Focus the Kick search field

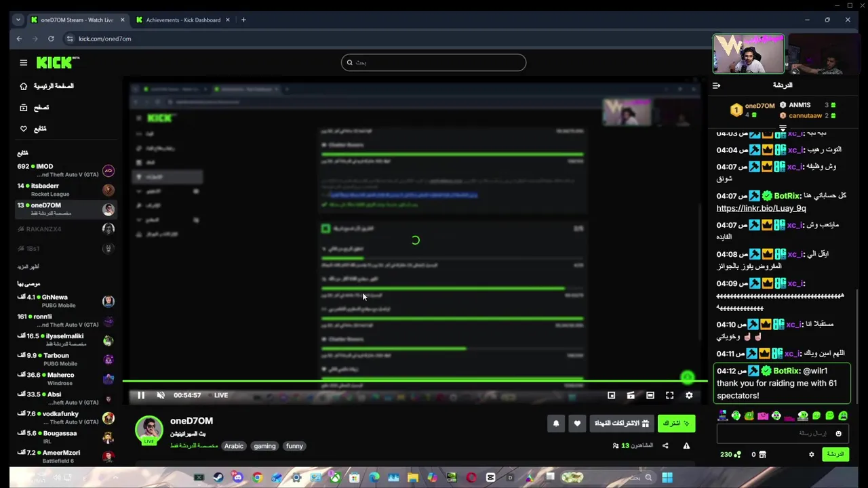click(433, 62)
